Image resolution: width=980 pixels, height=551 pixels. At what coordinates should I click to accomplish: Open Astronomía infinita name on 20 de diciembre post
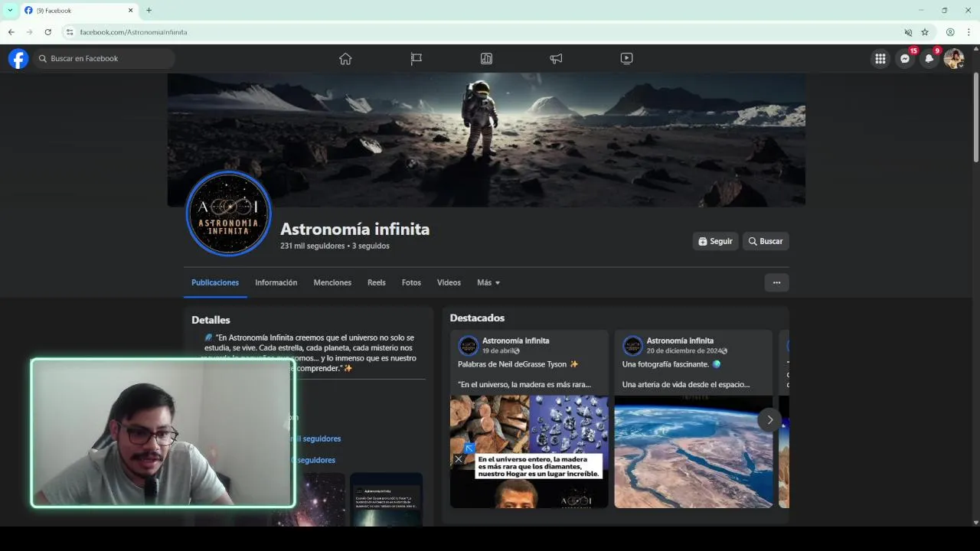pos(680,341)
